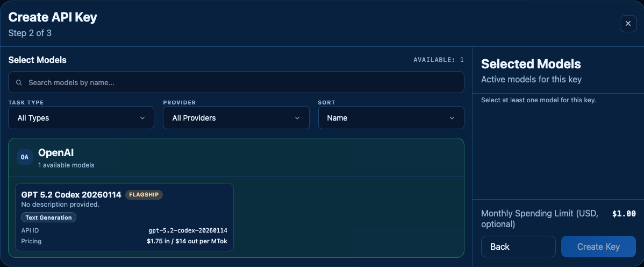This screenshot has width=644, height=267.
Task: Click the 'Step 2 of 3' indicator
Action: coord(30,33)
